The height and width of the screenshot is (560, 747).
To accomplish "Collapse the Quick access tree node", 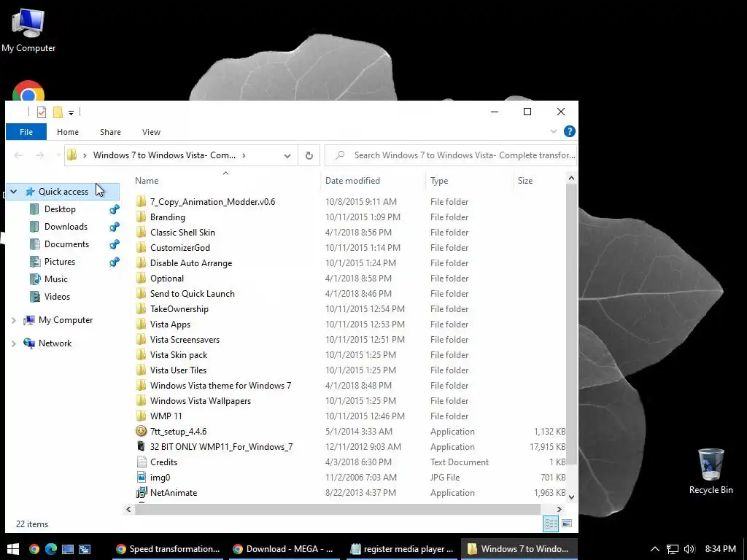I will [14, 192].
